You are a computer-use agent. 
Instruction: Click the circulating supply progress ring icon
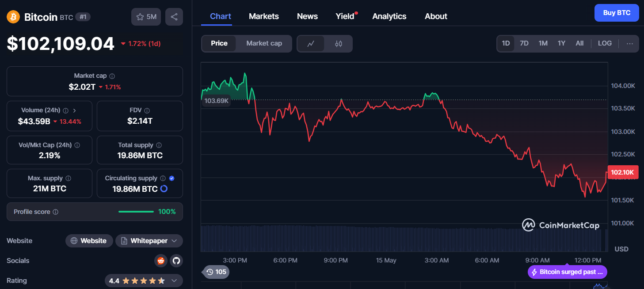tap(164, 189)
